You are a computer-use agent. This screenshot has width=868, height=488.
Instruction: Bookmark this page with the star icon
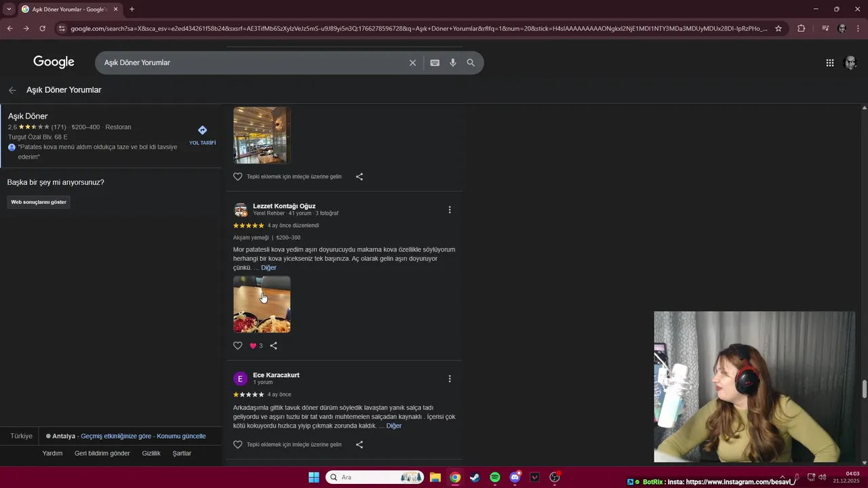[x=778, y=28]
